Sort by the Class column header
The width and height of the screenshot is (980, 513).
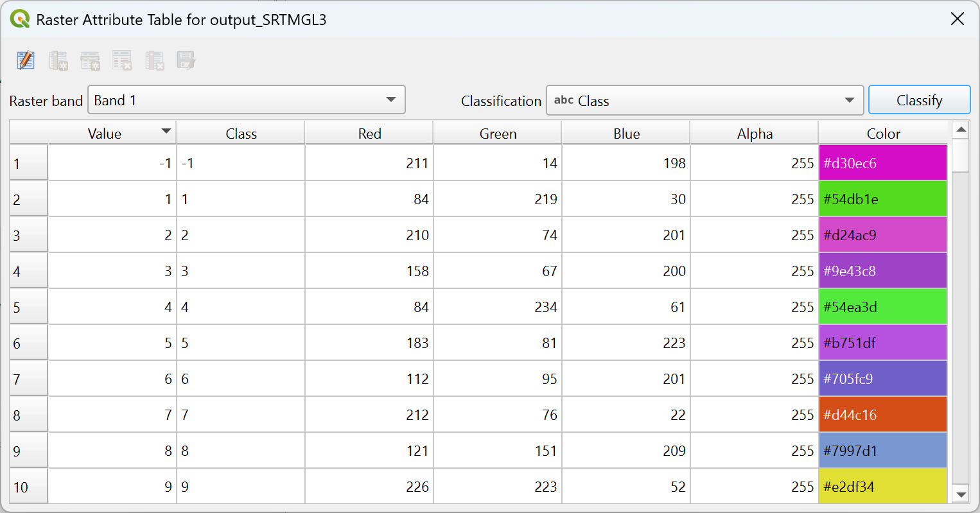pyautogui.click(x=241, y=134)
